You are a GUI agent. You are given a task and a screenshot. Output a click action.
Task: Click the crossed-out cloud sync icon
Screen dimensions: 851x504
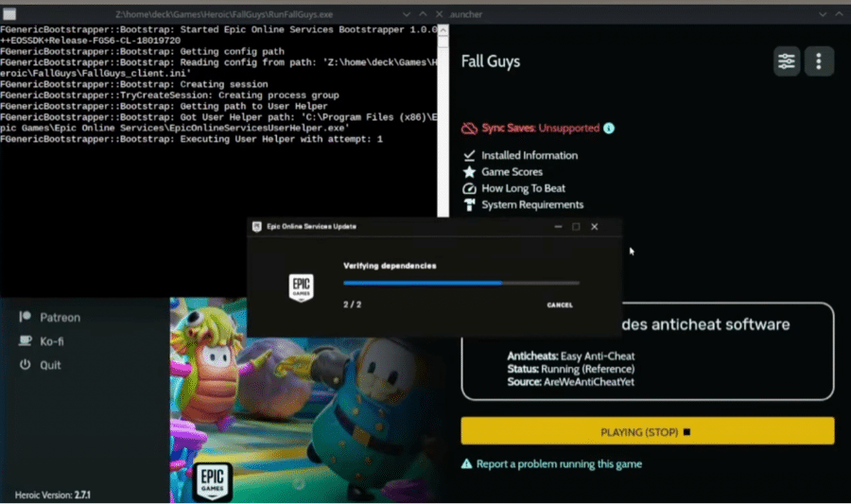tap(469, 129)
